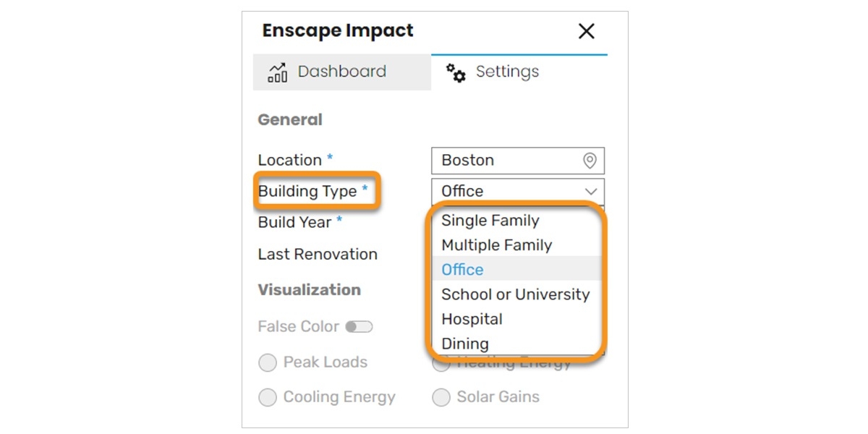Switch to the Dashboard tab
Viewport: 868px width, 434px height.
(x=341, y=72)
